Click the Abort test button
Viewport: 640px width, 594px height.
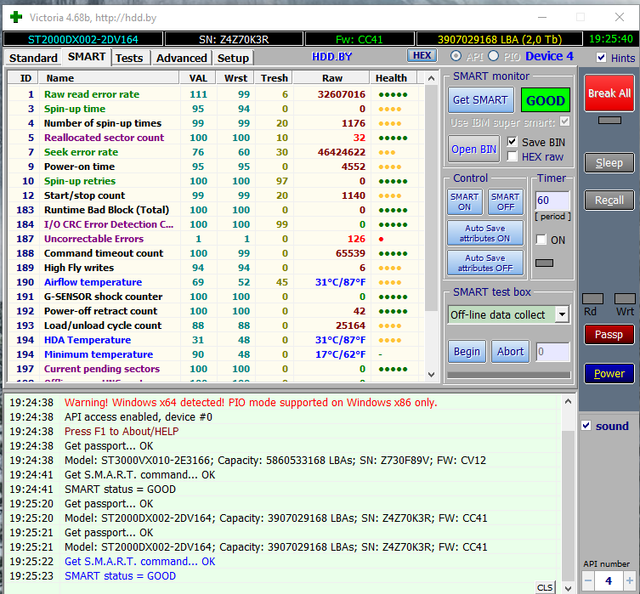click(x=510, y=352)
